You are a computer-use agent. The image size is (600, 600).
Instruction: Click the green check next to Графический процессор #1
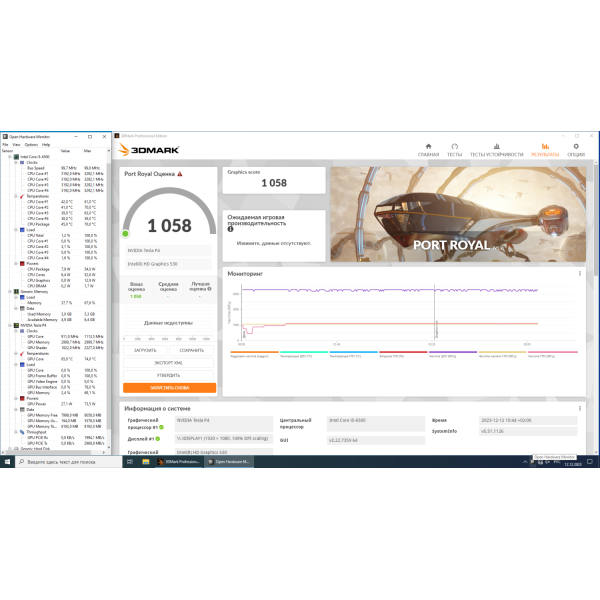(161, 427)
